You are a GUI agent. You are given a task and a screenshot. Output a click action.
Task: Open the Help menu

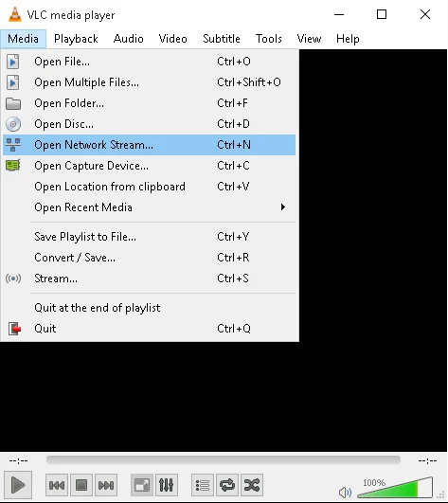348,39
